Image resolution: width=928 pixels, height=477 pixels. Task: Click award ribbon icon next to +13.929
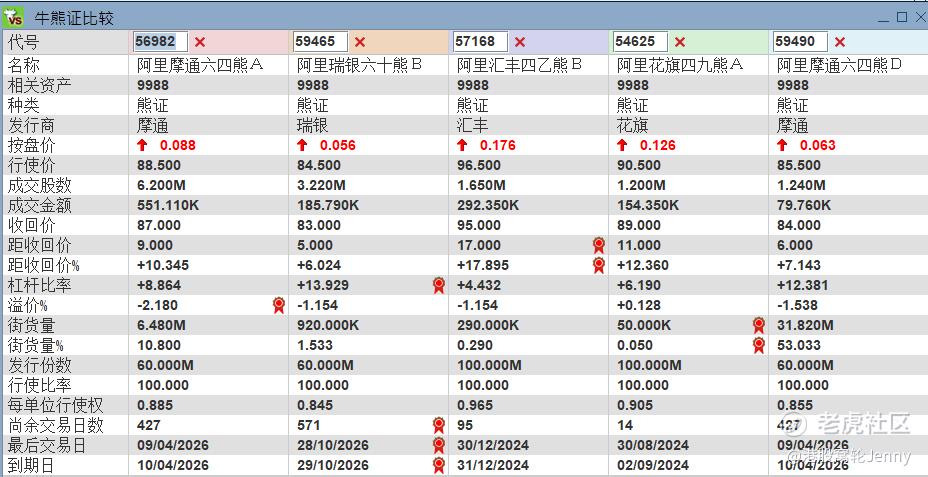pyautogui.click(x=439, y=285)
